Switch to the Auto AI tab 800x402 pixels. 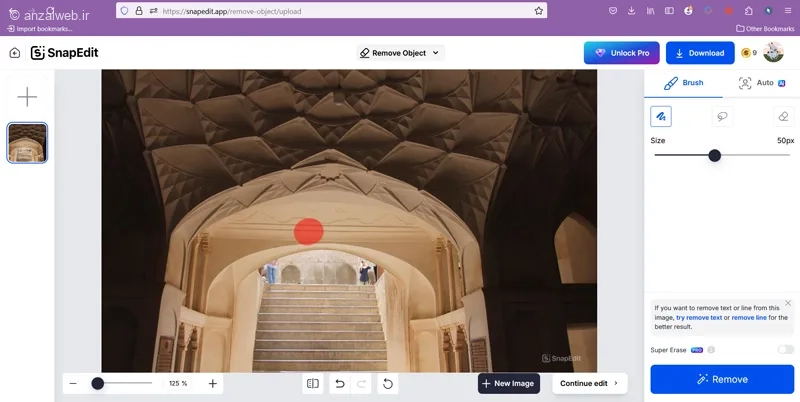[x=762, y=83]
